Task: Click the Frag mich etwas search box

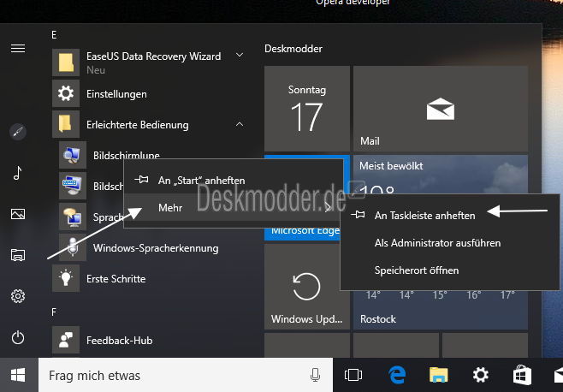Action: [186, 375]
